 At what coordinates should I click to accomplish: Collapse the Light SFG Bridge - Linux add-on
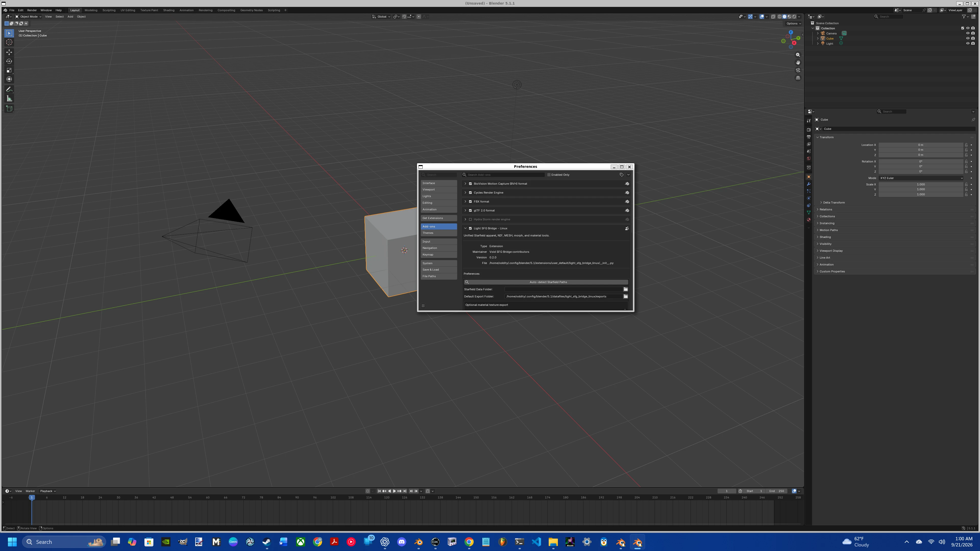465,229
